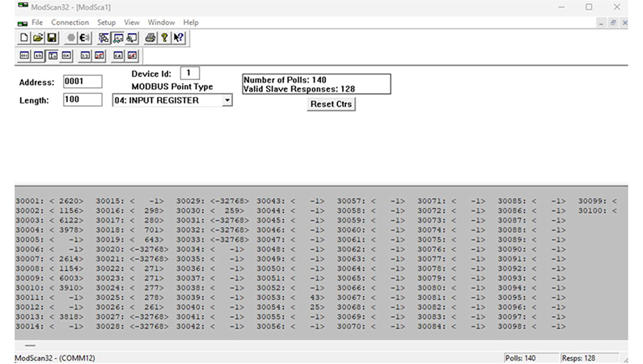Click the yellow question mark About icon
The width and height of the screenshot is (643, 364).
coord(164,37)
